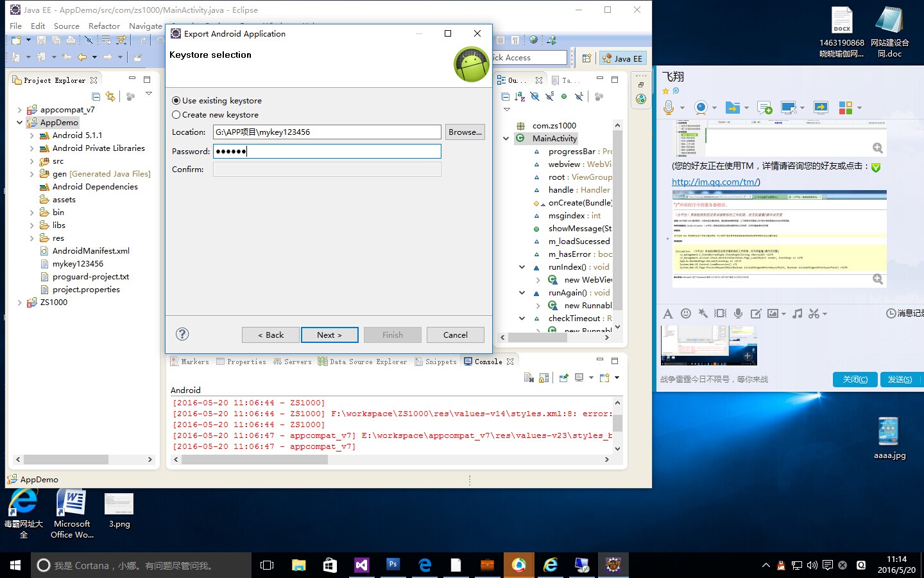Click the Open Perspective icon near Java EE
This screenshot has width=924, height=578.
pyautogui.click(x=586, y=58)
